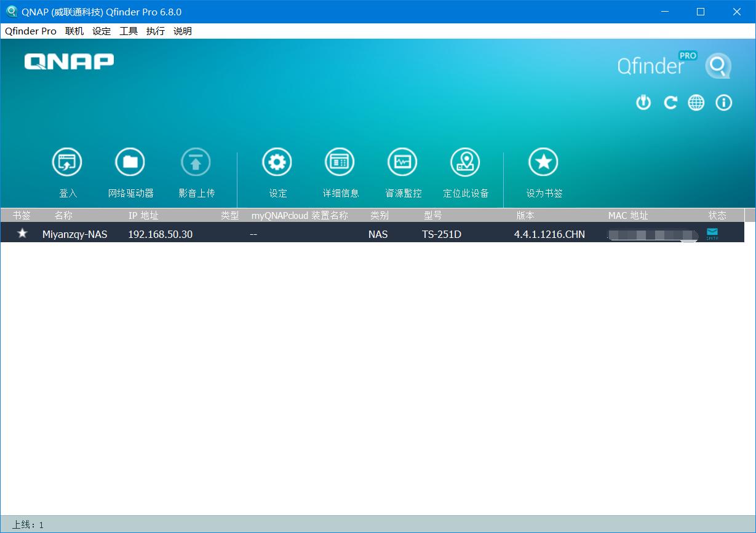Click the Qfinder Pro magnifier logo icon
This screenshot has width=756, height=533.
pyautogui.click(x=718, y=66)
